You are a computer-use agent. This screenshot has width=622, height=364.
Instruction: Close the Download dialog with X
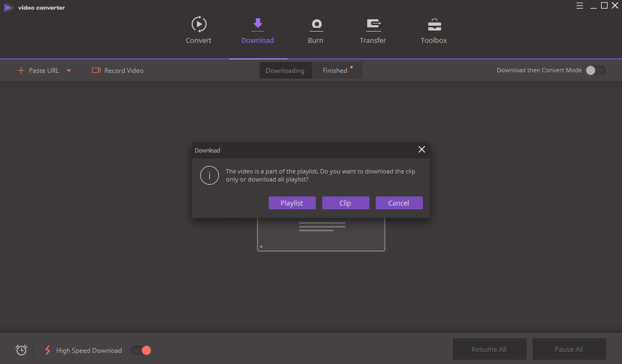coord(422,149)
